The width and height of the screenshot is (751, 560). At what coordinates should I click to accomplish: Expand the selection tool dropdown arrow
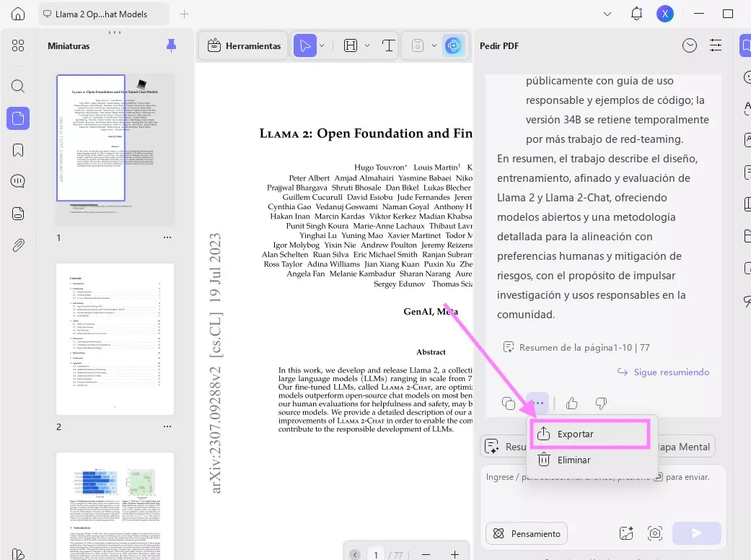pyautogui.click(x=322, y=46)
